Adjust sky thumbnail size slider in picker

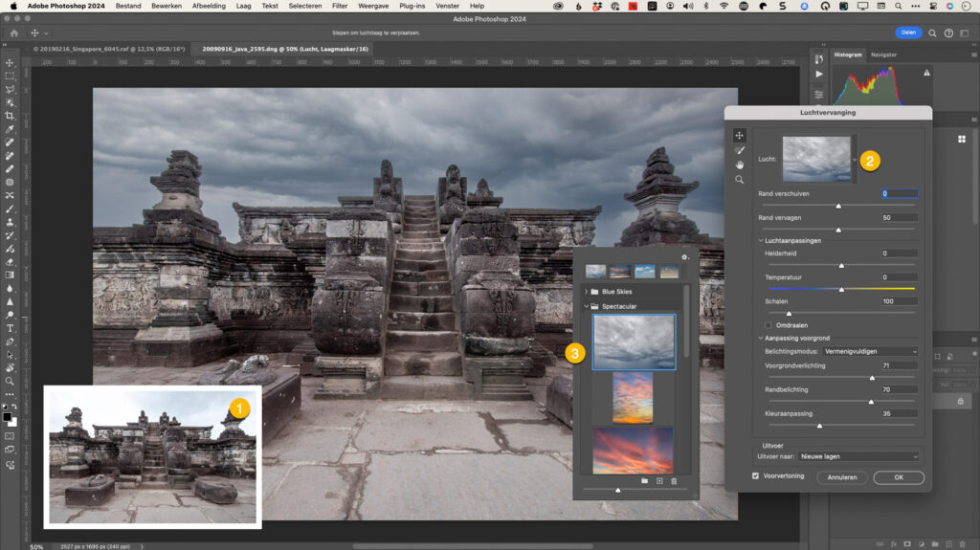tap(617, 490)
